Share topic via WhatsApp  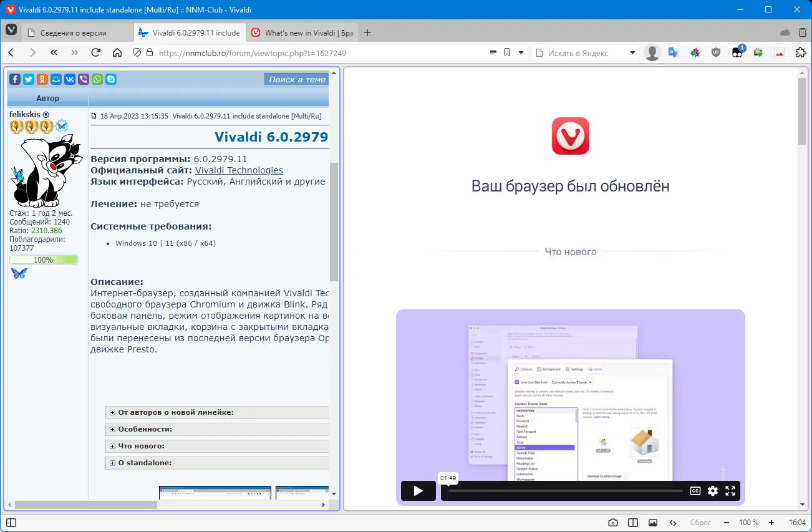click(x=97, y=79)
